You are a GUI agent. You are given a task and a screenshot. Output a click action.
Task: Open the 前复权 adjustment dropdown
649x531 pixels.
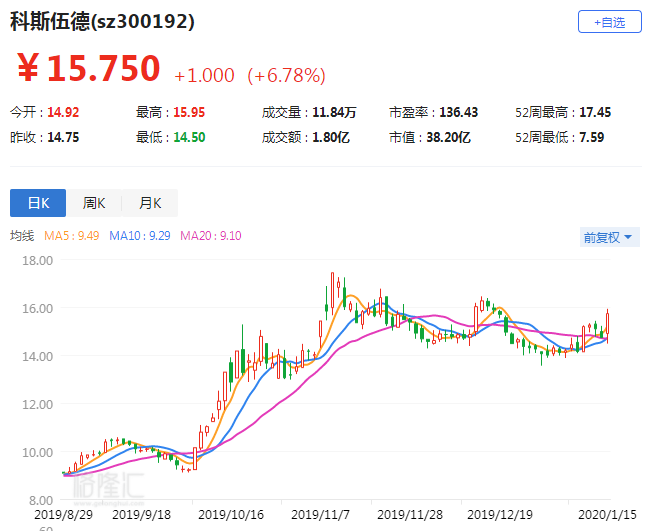tap(609, 237)
